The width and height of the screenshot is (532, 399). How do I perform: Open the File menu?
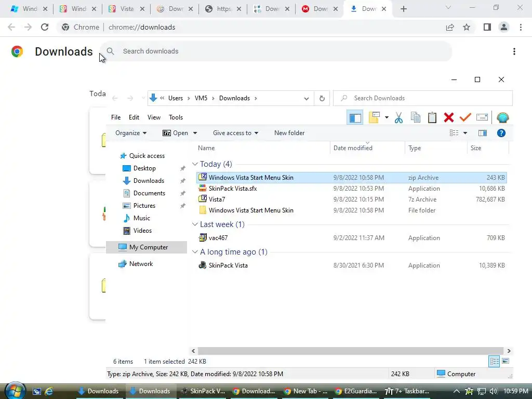point(116,117)
